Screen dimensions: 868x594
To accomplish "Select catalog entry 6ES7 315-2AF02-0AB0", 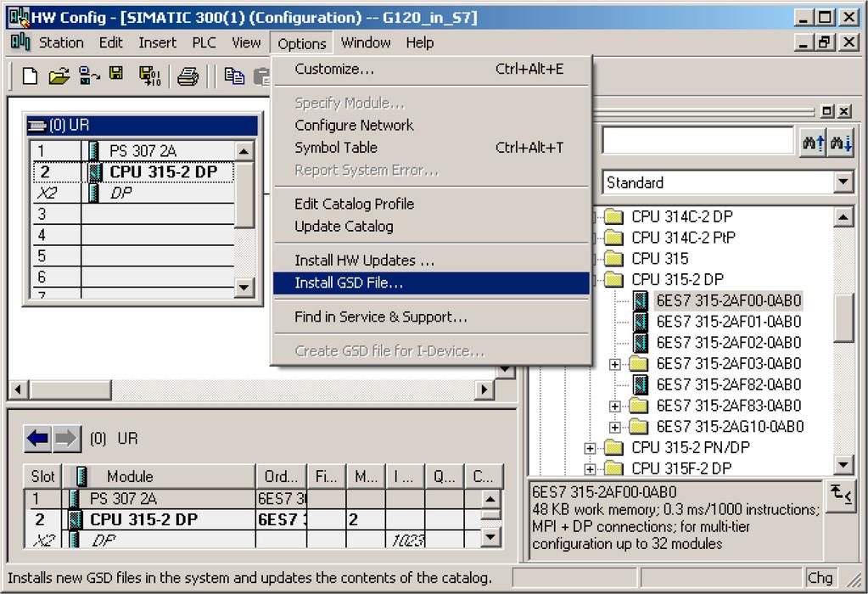I will tap(729, 343).
